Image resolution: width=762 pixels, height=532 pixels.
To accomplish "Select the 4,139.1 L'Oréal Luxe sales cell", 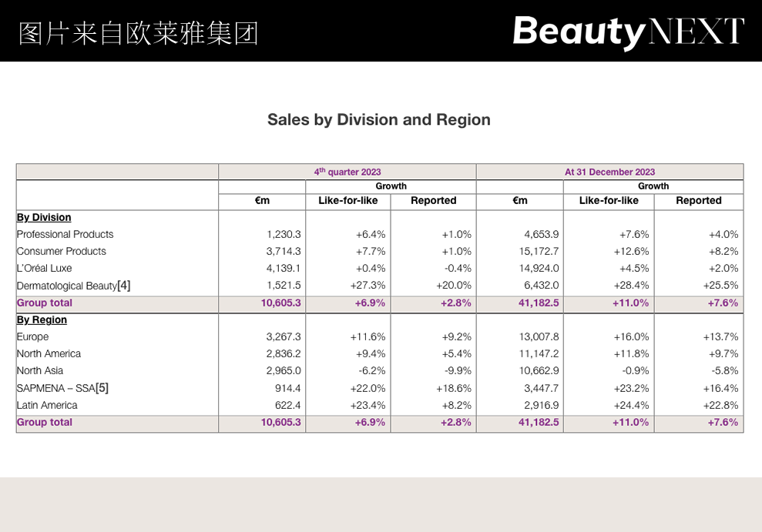I will coord(285,269).
